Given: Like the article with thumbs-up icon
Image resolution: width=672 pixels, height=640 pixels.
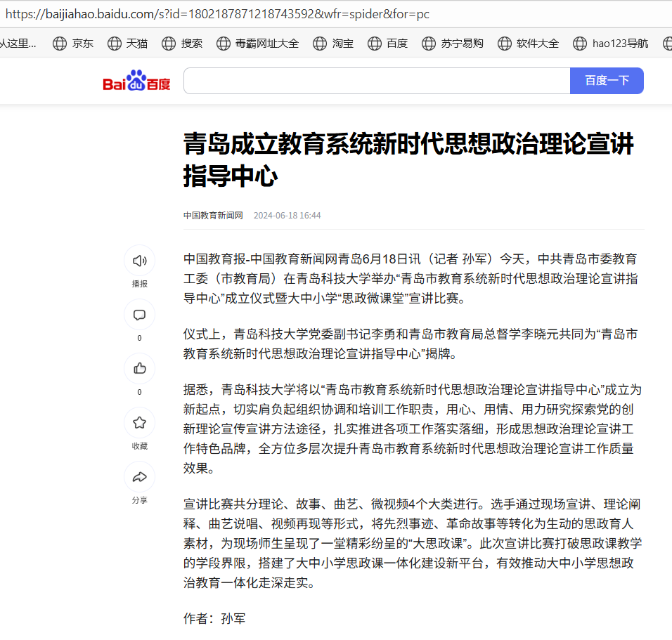Looking at the screenshot, I should [139, 368].
